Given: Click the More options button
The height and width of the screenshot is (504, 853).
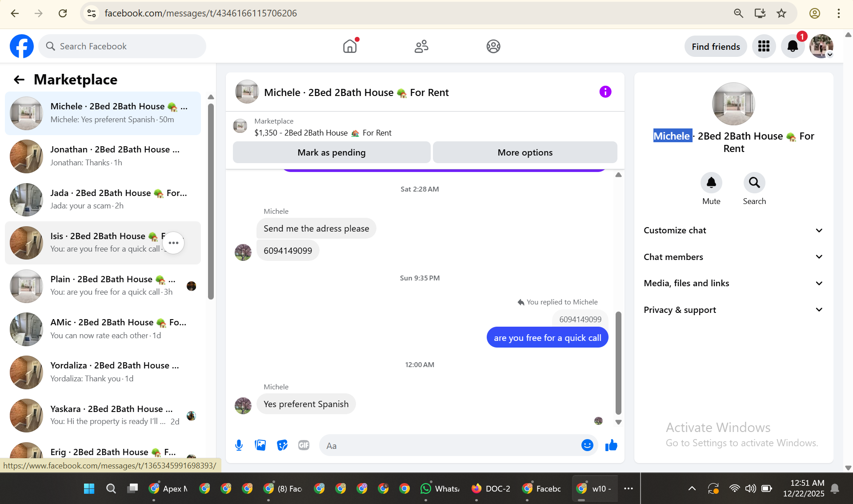Looking at the screenshot, I should pos(525,152).
